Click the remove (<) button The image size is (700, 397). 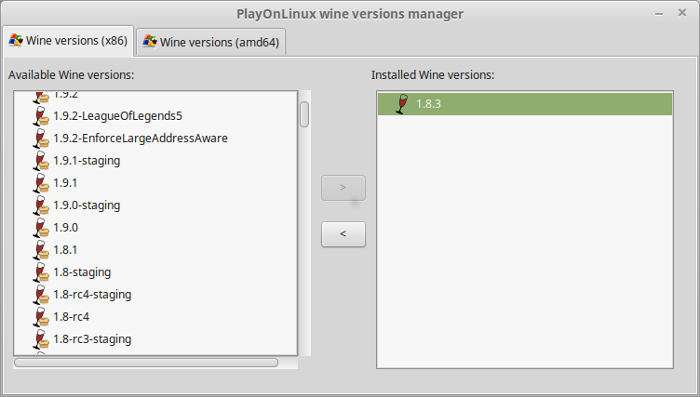click(343, 234)
